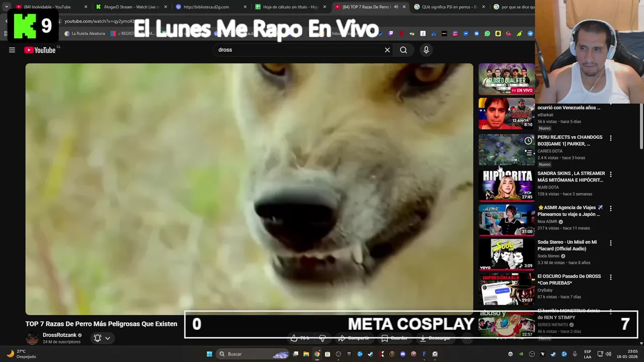Image resolution: width=644 pixels, height=362 pixels.
Task: Open the Telegram bookmark icon
Action: [x=530, y=34]
